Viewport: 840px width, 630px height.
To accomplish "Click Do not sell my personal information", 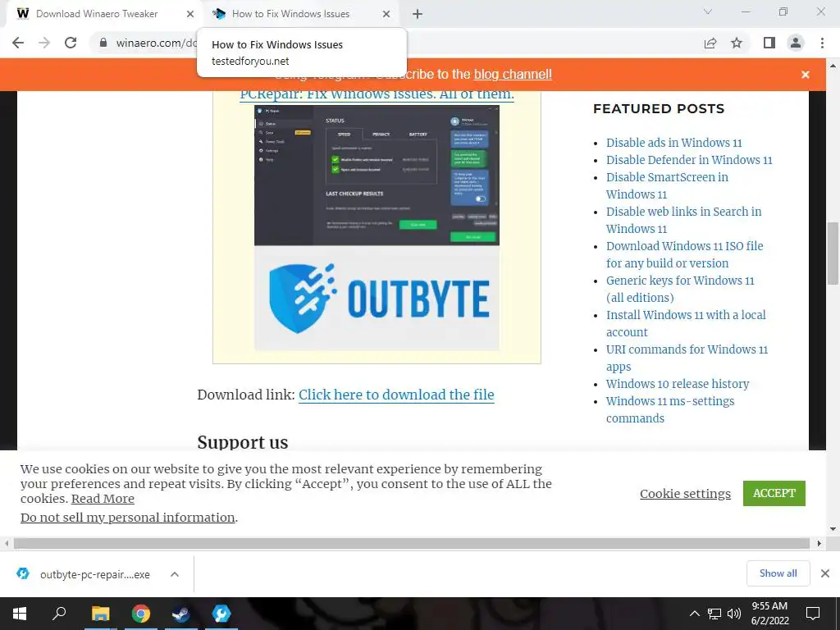I will 127,518.
